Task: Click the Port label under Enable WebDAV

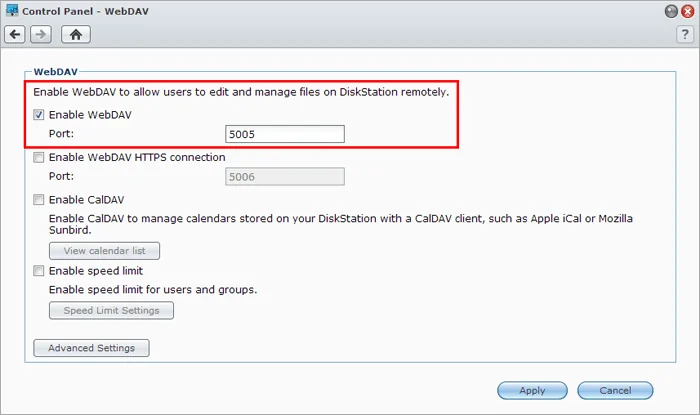Action: (x=61, y=133)
